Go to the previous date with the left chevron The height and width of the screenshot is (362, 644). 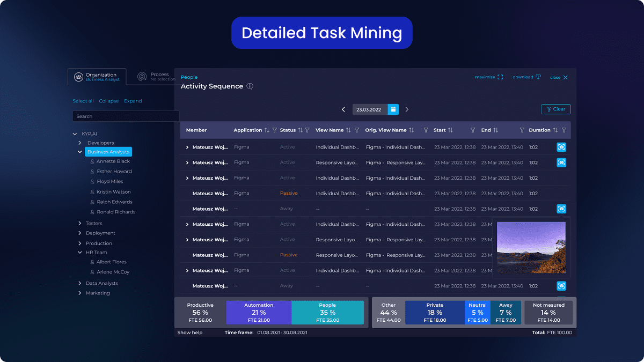point(343,109)
